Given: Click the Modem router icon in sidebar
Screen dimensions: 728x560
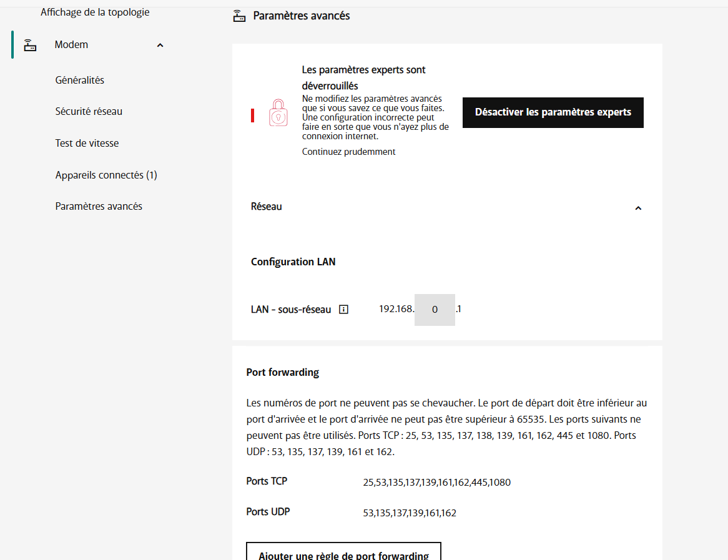Looking at the screenshot, I should click(30, 45).
